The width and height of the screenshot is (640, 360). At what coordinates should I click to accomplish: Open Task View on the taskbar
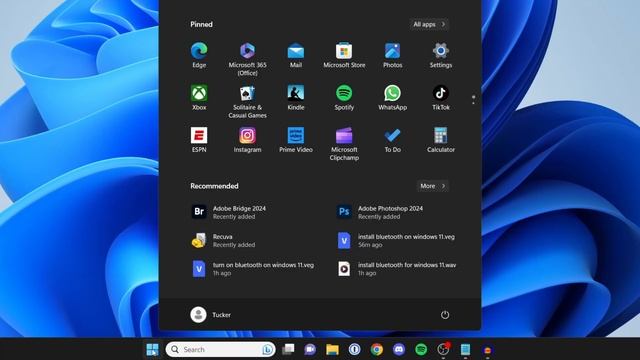point(288,349)
